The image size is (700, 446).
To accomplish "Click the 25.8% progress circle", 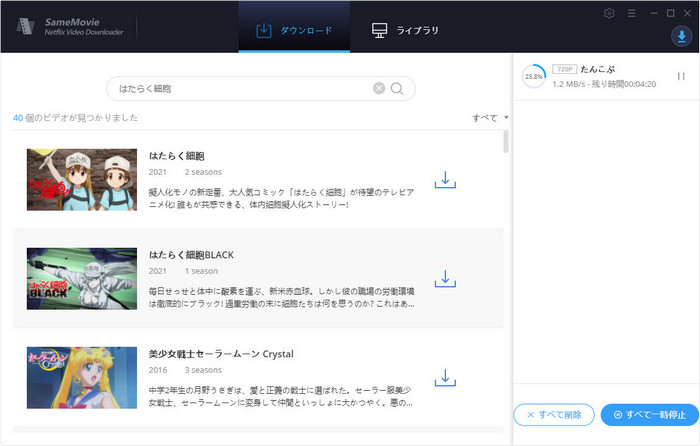I will click(x=534, y=76).
